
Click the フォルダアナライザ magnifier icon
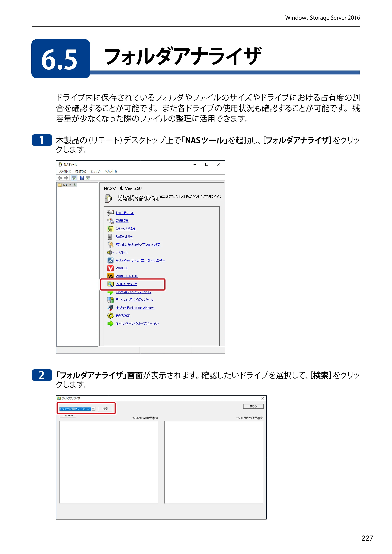click(x=110, y=284)
